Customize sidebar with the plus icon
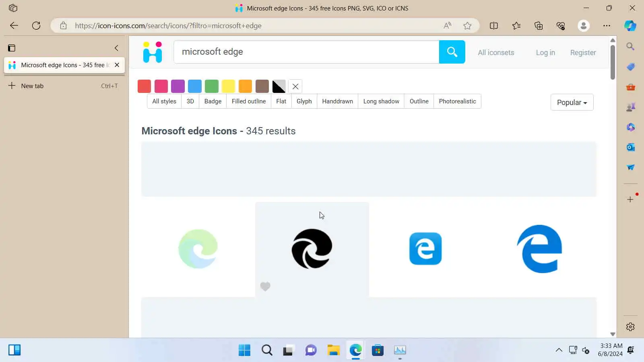 pos(630,200)
